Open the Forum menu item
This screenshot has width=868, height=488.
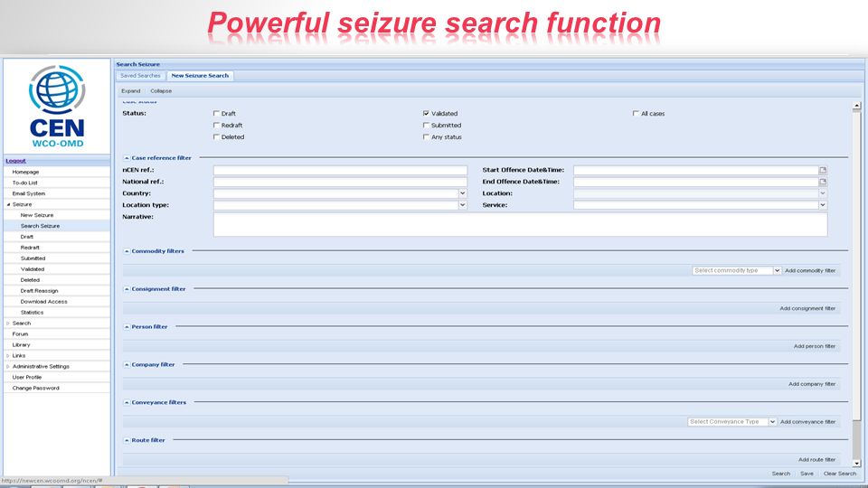[20, 334]
